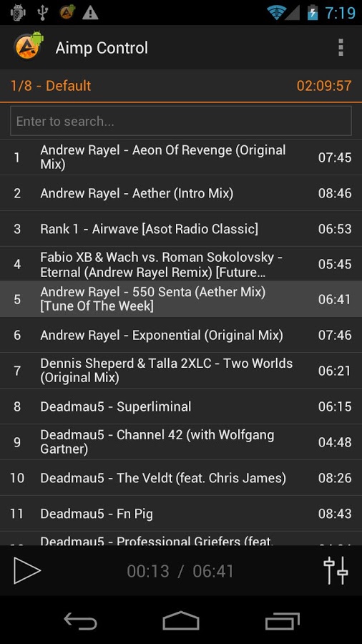The image size is (362, 644).
Task: Play Deadmau5 - Superliminal track
Action: click(x=181, y=406)
